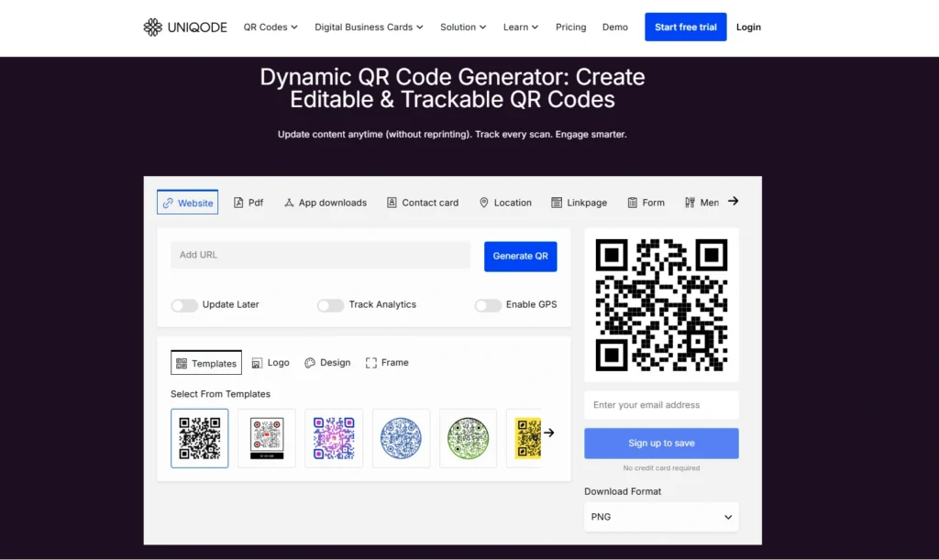Click the Contact card icon
This screenshot has height=560, width=939.
[x=392, y=203]
